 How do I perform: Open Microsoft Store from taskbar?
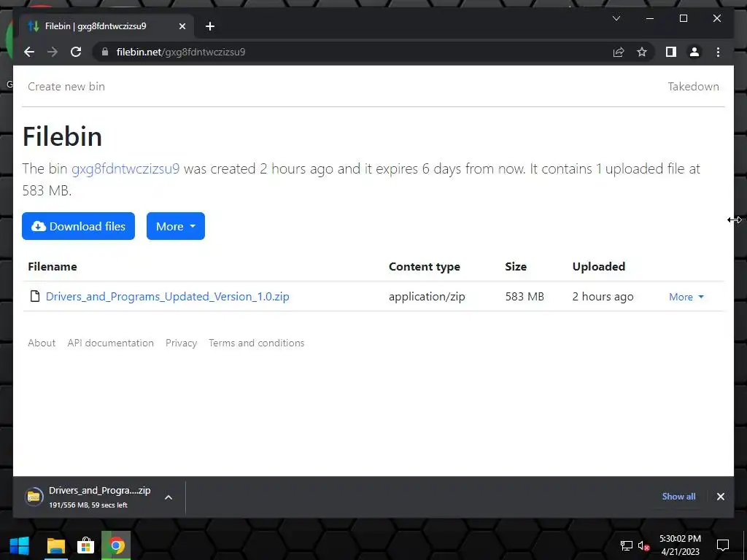tap(85, 545)
